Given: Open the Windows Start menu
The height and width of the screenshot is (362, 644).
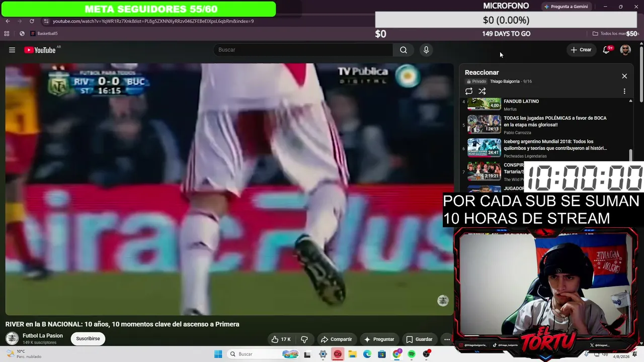Looking at the screenshot, I should click(x=218, y=354).
